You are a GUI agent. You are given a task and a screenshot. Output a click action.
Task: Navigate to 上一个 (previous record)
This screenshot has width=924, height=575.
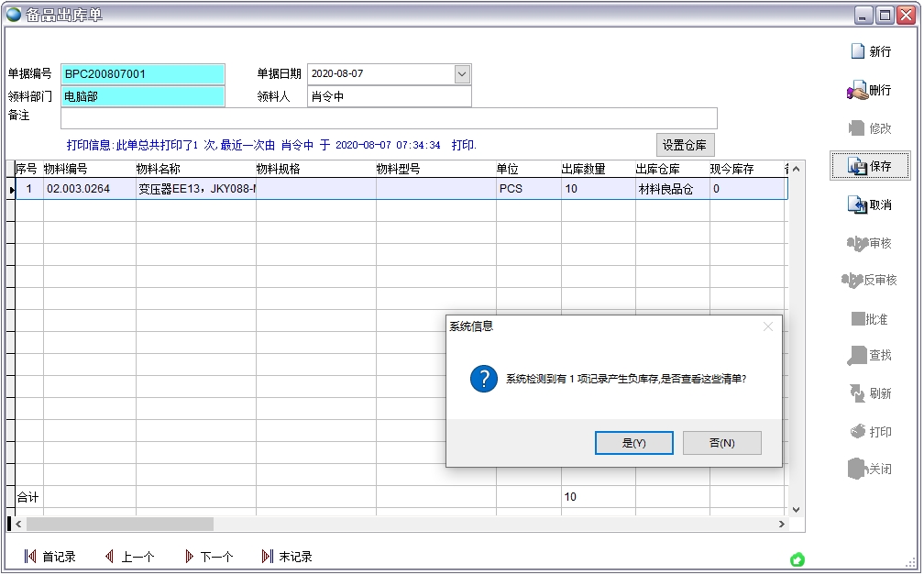click(x=129, y=557)
